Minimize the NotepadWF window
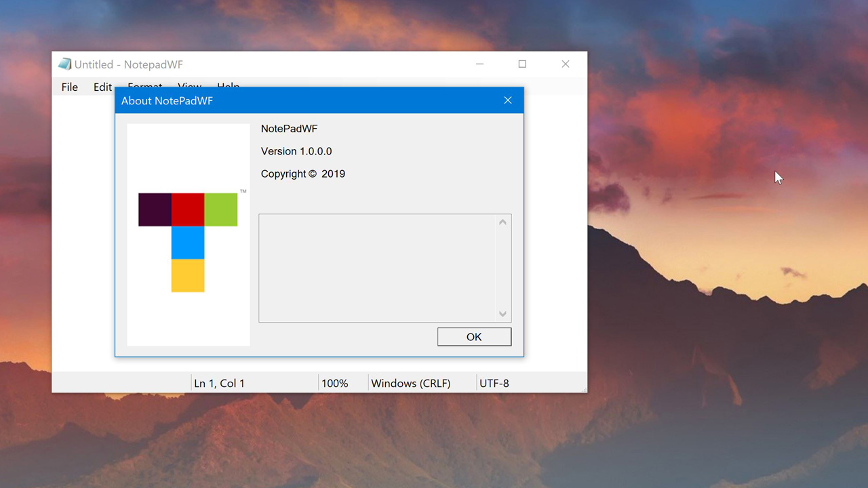The width and height of the screenshot is (868, 488). click(480, 64)
